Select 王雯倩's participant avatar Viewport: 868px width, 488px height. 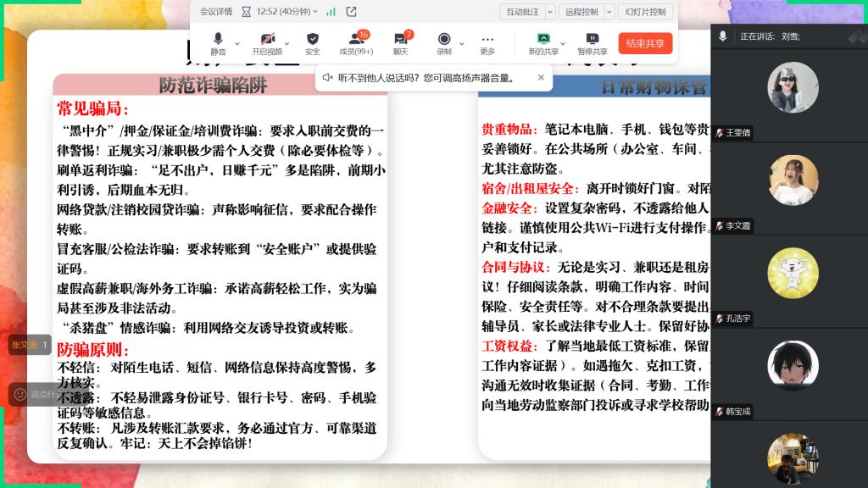pos(793,87)
